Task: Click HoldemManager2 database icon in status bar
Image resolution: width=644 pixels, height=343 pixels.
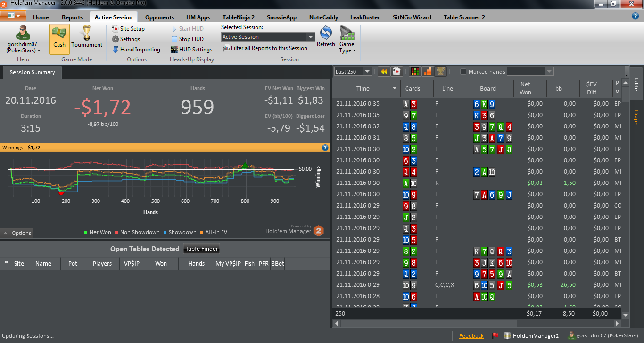Action: point(507,336)
